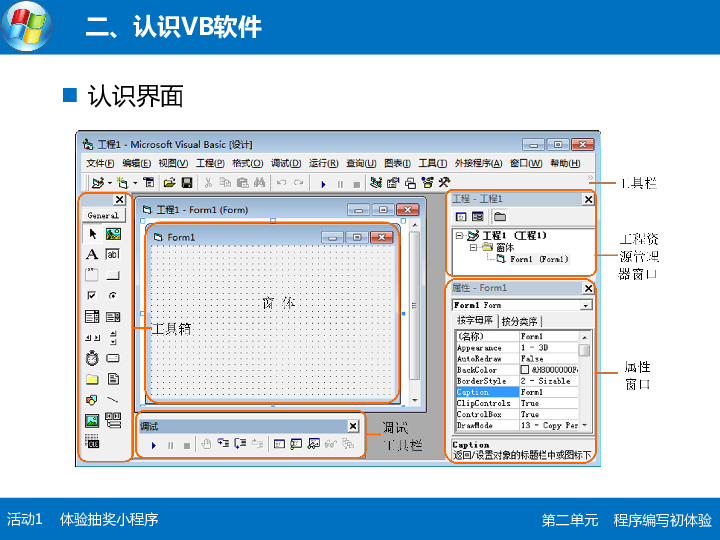Select the FileListBox tool in toolbox
720x540 pixels.
pyautogui.click(x=113, y=379)
